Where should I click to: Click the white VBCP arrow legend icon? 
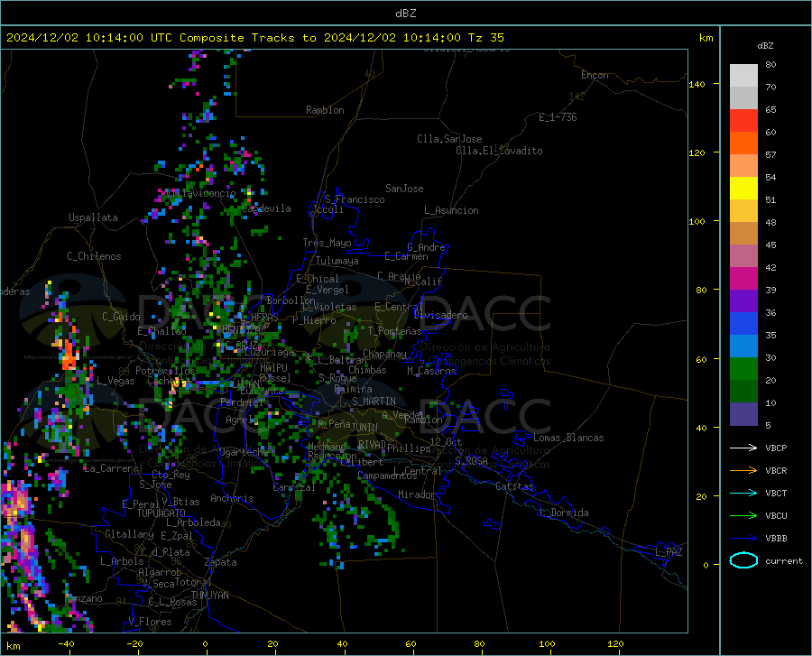pyautogui.click(x=743, y=448)
